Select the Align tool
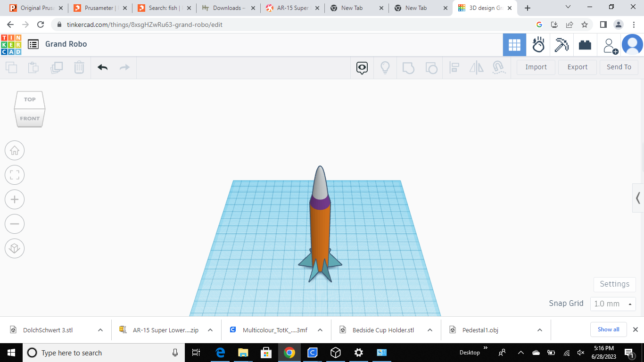The height and width of the screenshot is (362, 644). pyautogui.click(x=454, y=67)
